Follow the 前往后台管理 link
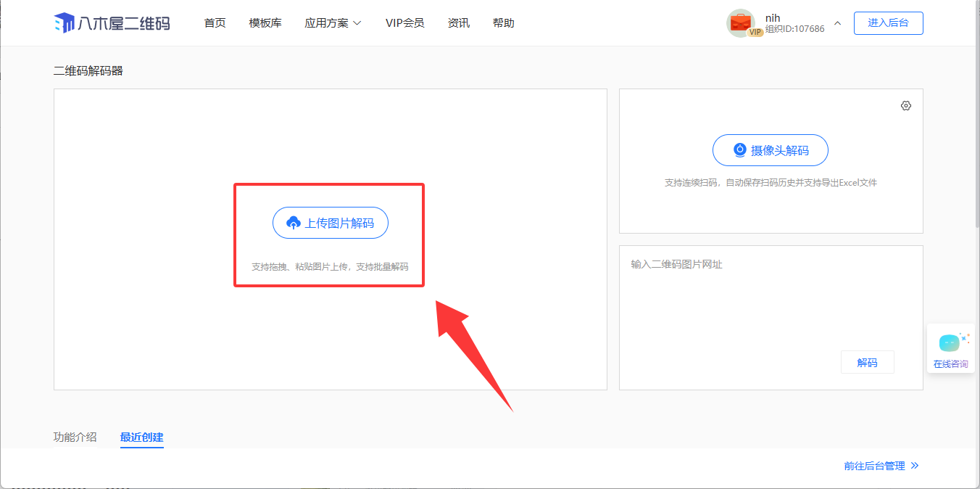The width and height of the screenshot is (980, 489). tap(874, 466)
